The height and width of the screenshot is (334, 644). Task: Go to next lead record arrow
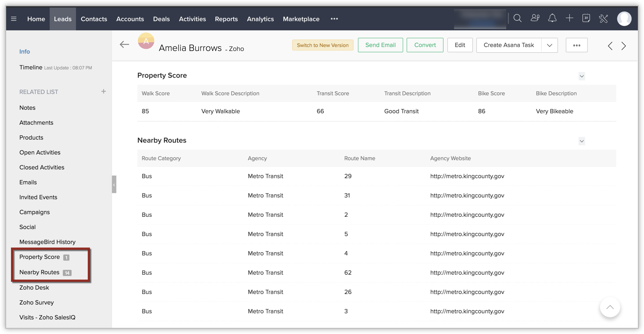coord(623,46)
